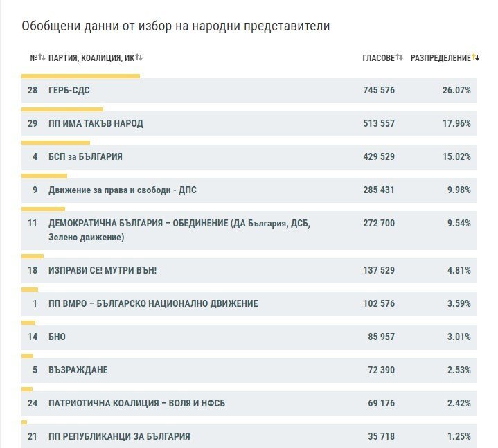
Task: Click the yellow bar above ПП ИМА ТАКЪВ НАРОД
Action: pyautogui.click(x=62, y=109)
